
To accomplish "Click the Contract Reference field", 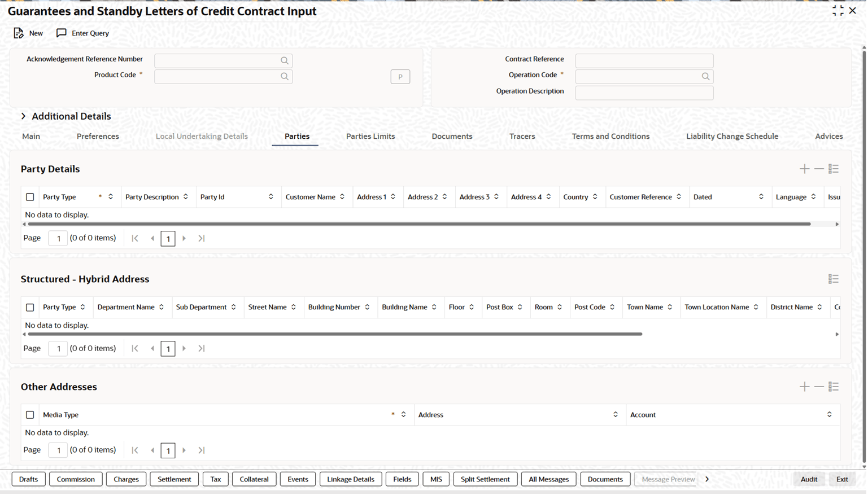I will (x=644, y=60).
